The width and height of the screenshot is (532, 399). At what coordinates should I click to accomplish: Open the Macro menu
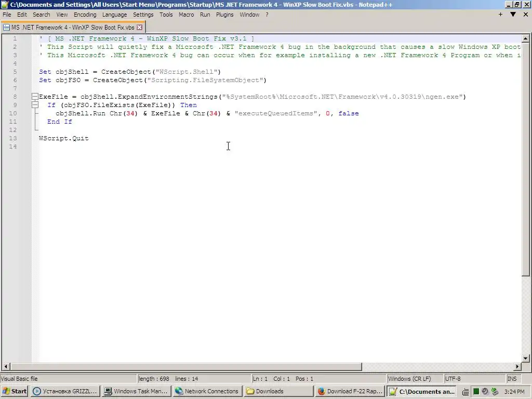point(187,15)
